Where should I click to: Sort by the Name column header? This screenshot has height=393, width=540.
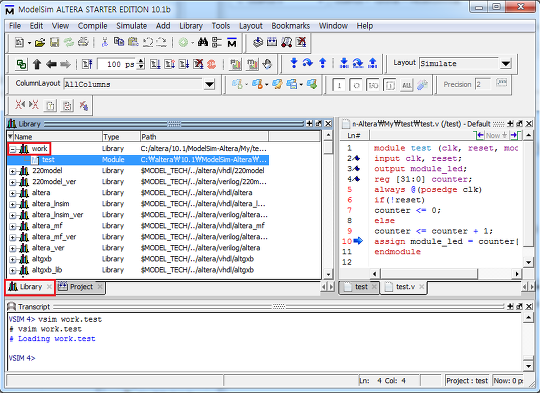pyautogui.click(x=54, y=137)
